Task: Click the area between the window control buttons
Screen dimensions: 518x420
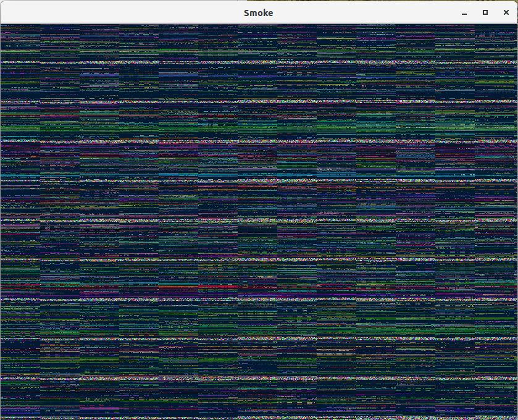Action: click(474, 12)
